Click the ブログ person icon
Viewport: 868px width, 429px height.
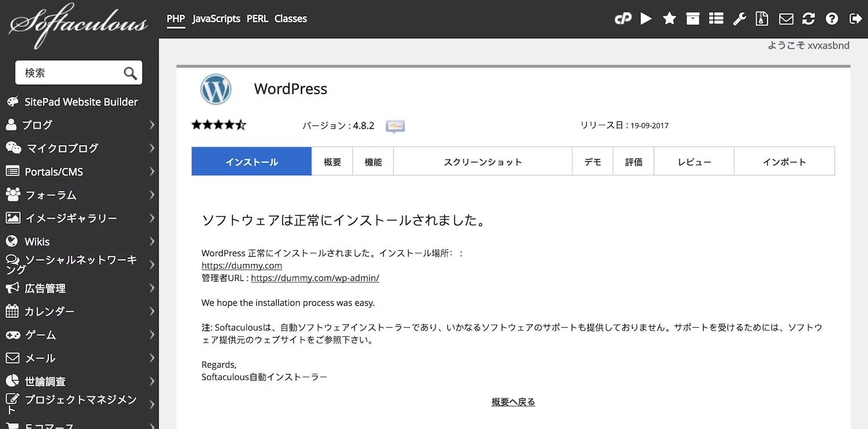(11, 124)
